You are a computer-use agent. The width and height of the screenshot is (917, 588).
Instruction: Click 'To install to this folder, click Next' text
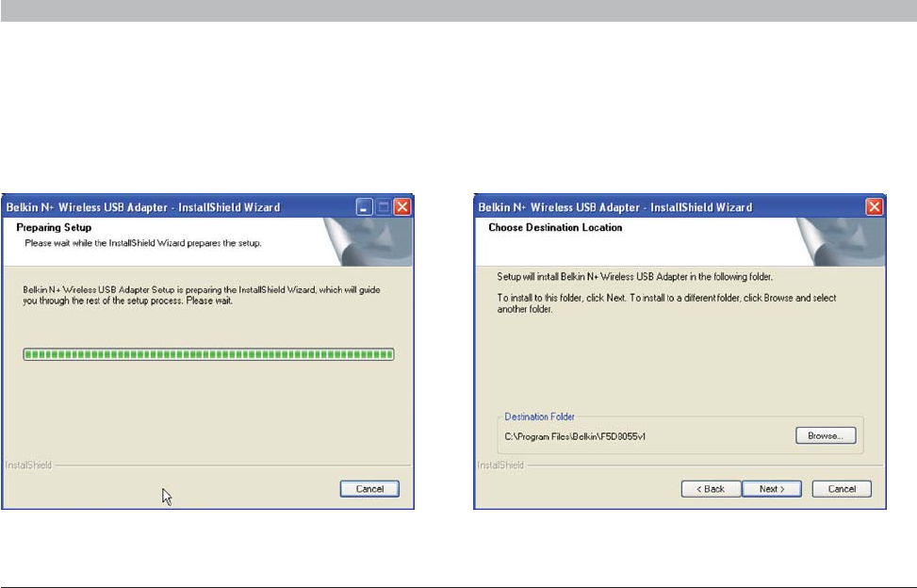coord(666,303)
